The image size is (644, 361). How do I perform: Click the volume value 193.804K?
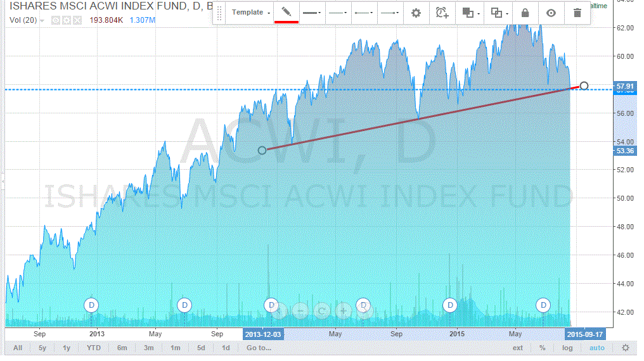pos(106,20)
